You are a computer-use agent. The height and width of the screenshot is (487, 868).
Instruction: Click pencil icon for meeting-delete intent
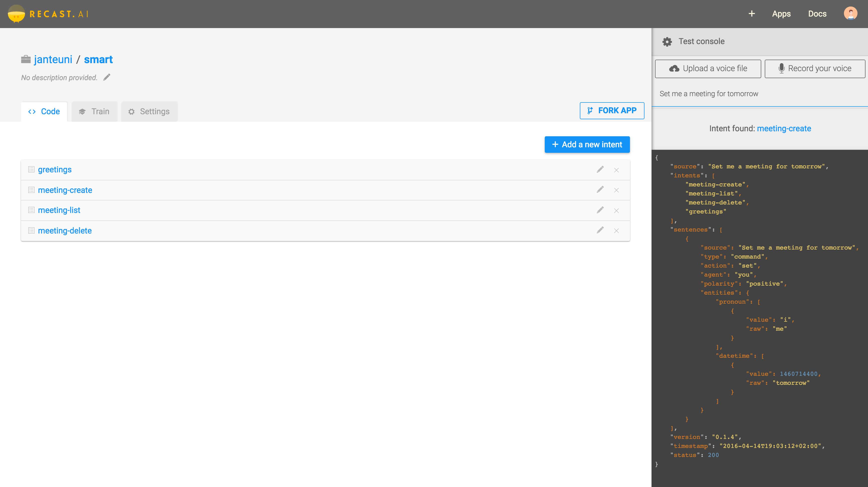(600, 230)
